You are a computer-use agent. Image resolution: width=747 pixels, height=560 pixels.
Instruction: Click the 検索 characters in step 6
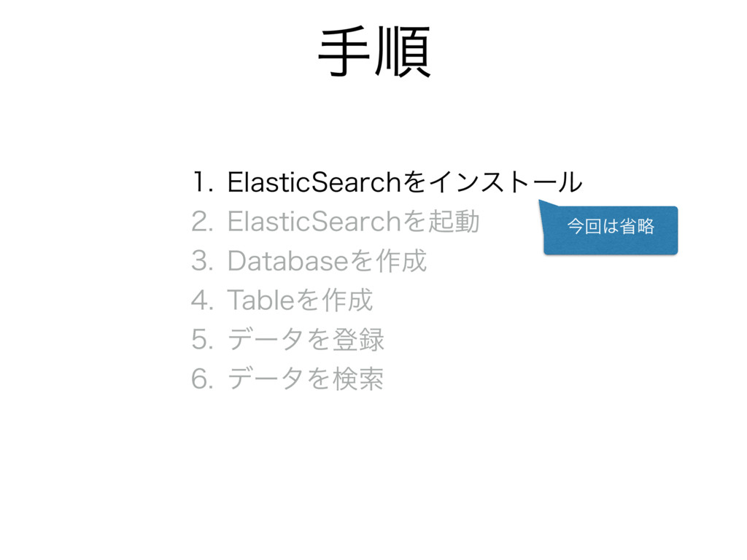coord(357,379)
